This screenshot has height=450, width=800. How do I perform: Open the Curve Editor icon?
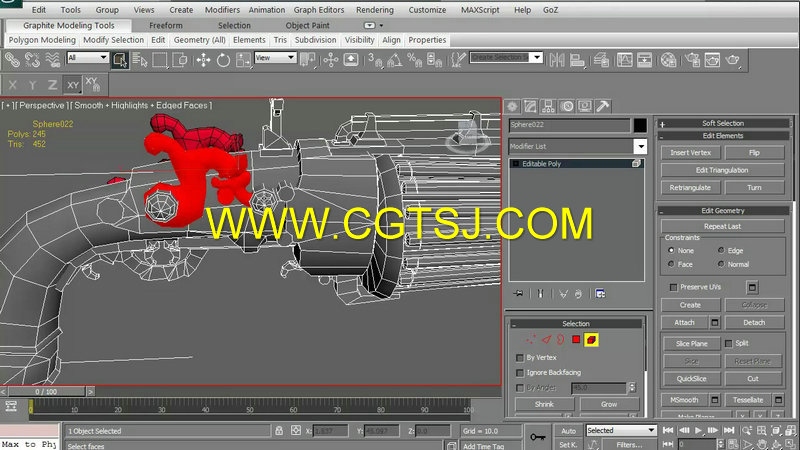click(624, 60)
